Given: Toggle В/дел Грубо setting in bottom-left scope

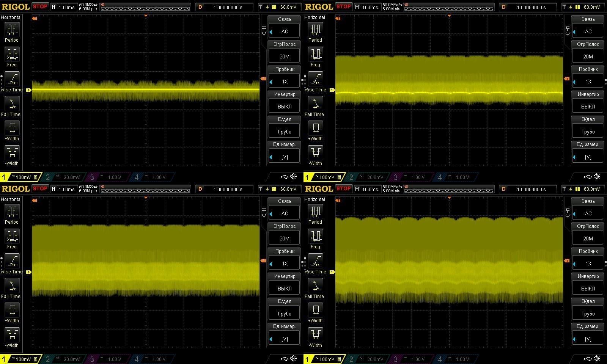Looking at the screenshot, I should (285, 313).
